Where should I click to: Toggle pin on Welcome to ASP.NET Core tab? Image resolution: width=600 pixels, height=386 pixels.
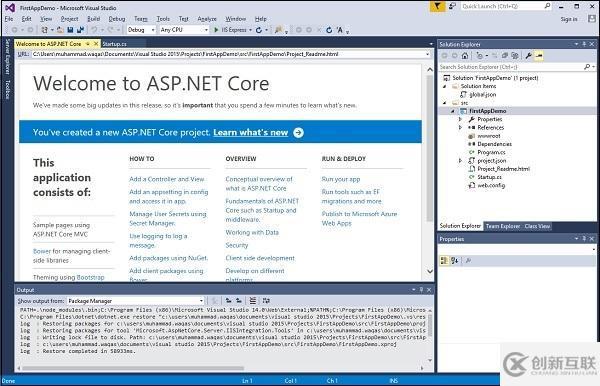[88, 44]
